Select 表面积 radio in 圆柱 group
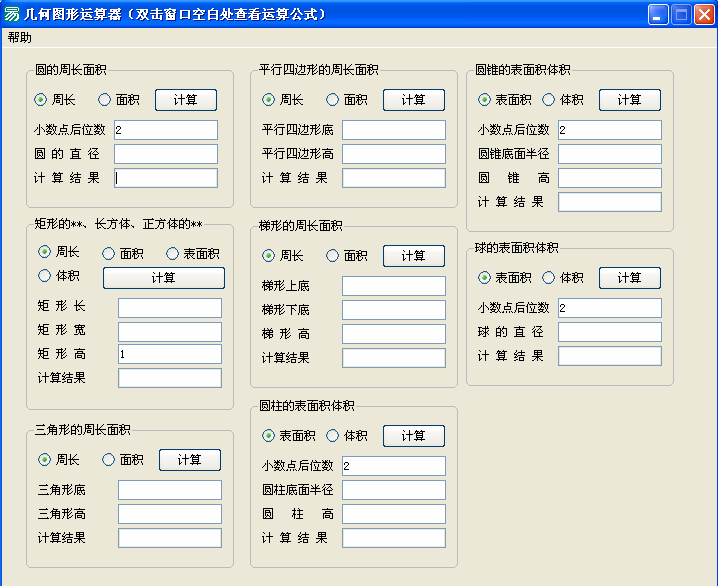The image size is (718, 586). click(268, 436)
